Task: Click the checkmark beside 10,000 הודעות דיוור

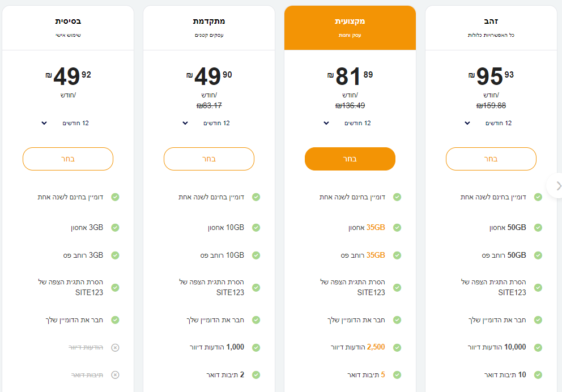Action: coord(538,347)
